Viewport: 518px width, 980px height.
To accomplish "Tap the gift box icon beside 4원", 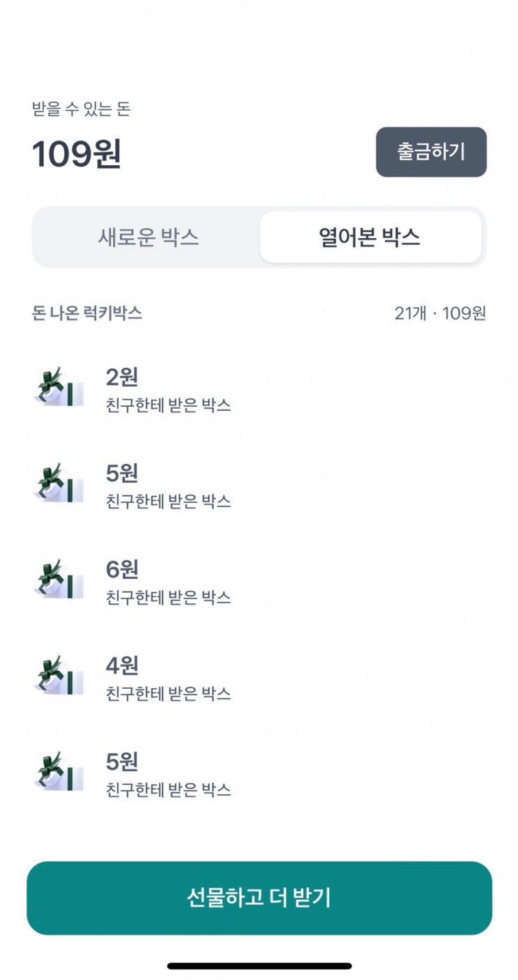I will (58, 675).
